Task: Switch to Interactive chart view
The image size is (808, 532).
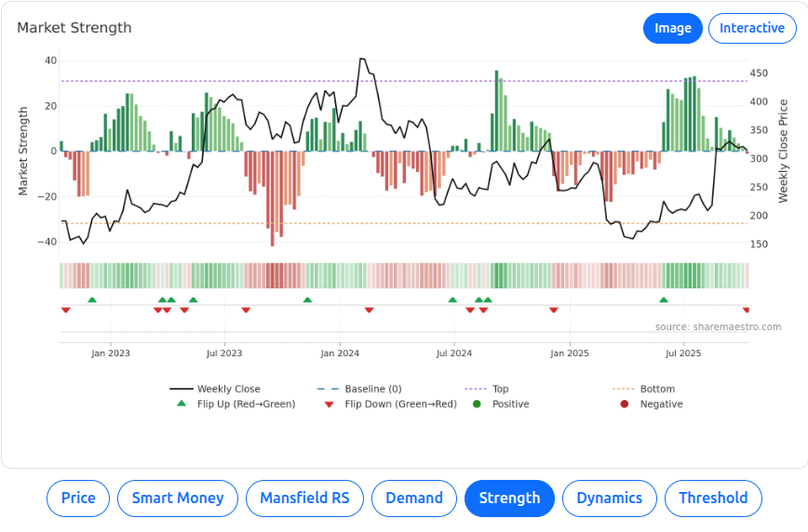Action: [x=752, y=28]
